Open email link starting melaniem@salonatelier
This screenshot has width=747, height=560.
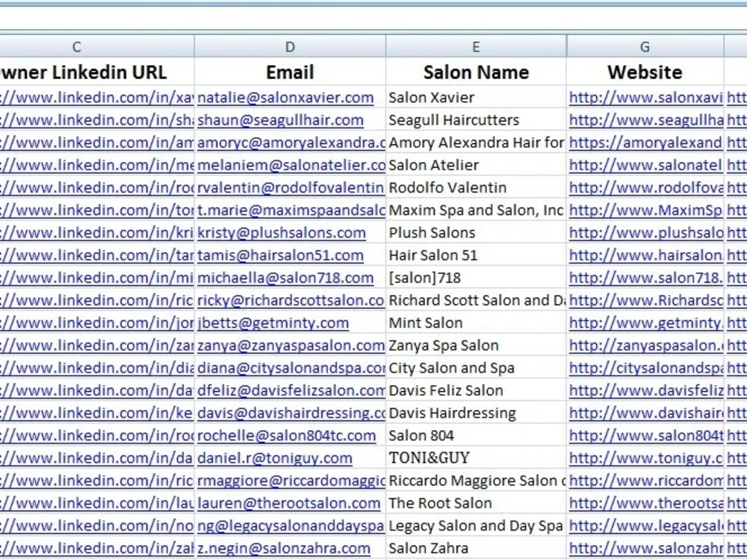point(291,165)
